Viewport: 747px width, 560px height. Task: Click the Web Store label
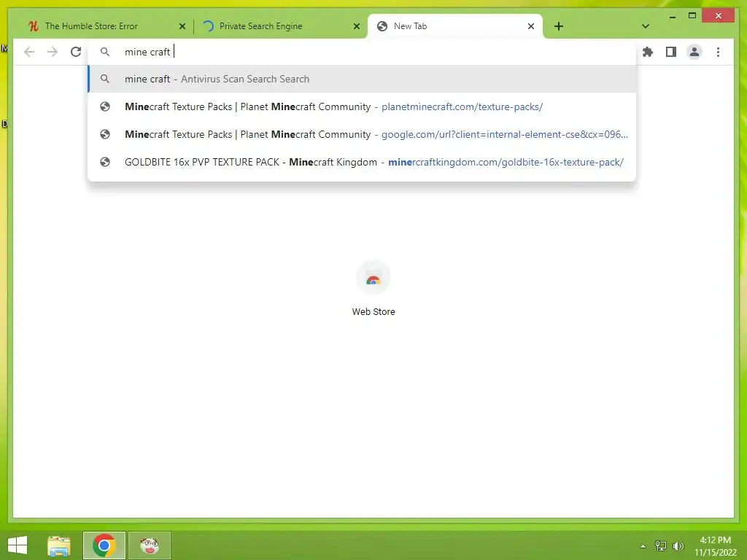point(373,312)
